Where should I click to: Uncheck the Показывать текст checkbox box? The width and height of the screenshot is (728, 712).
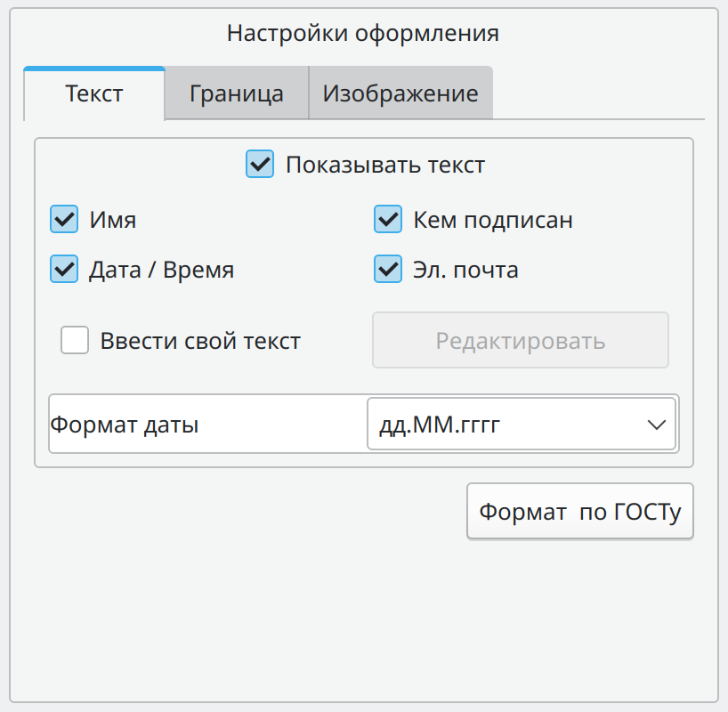tap(260, 164)
